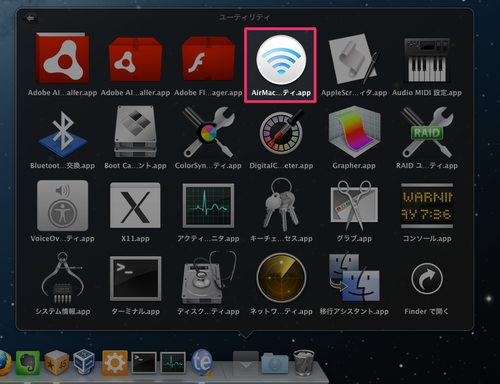The width and height of the screenshot is (500, 384).
Task: Open Keychain Access app with keys icon
Action: (x=281, y=205)
